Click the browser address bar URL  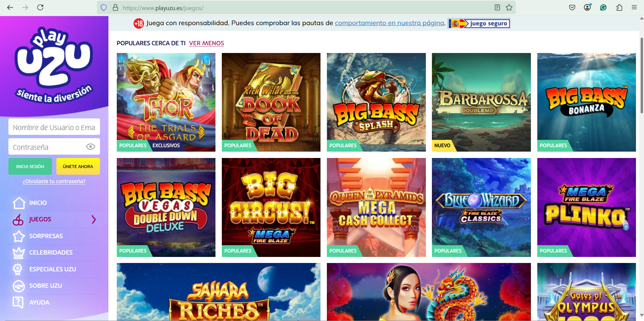(x=163, y=8)
